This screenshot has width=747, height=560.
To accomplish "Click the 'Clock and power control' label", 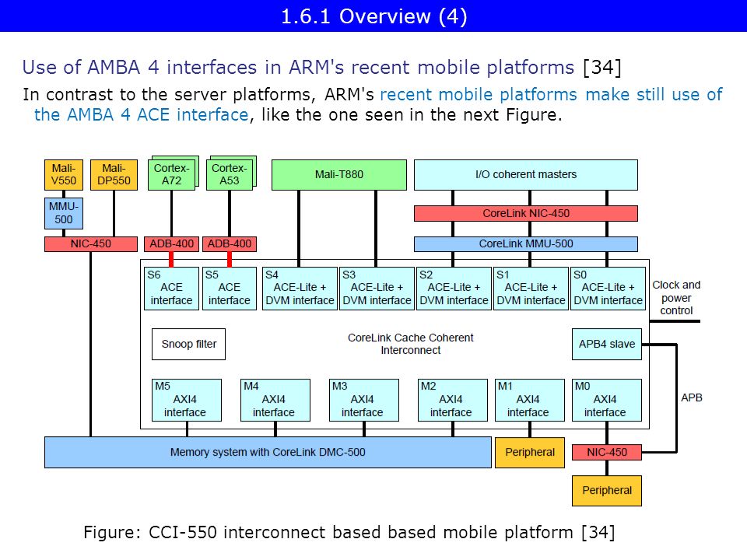I will 676,298.
